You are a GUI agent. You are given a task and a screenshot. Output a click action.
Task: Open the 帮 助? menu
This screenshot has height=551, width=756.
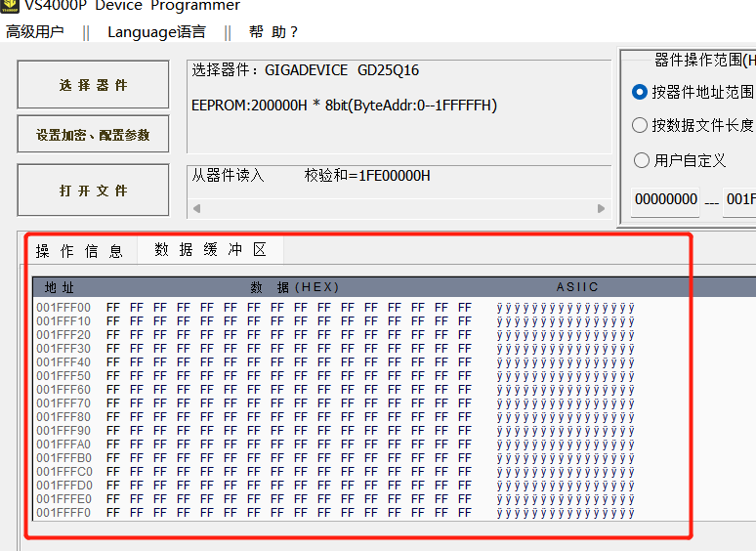tap(273, 32)
